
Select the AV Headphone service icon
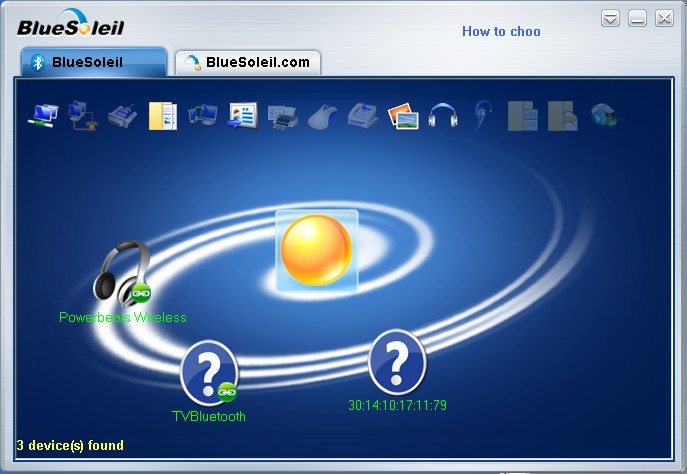coord(443,116)
